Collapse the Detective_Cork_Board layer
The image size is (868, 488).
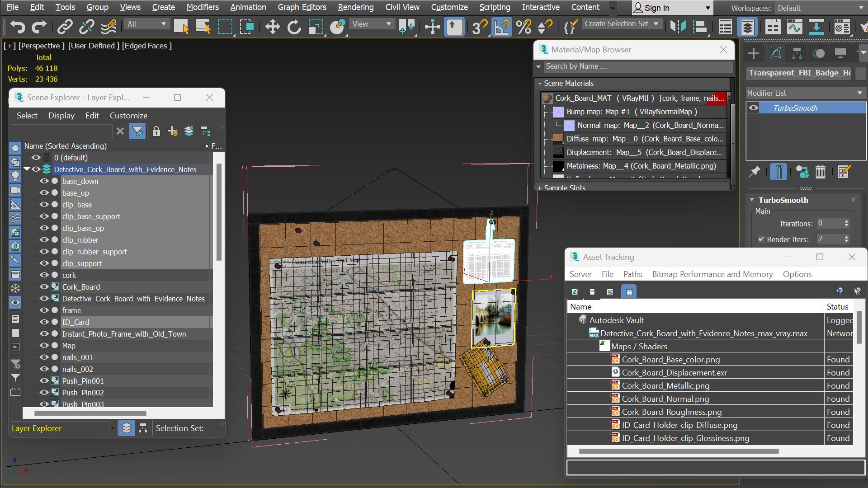(x=27, y=169)
